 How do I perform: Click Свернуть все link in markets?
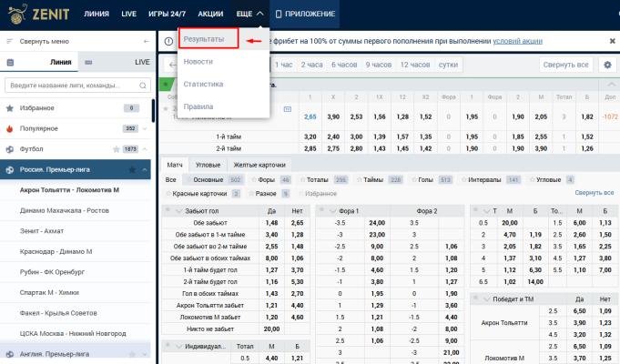click(595, 193)
